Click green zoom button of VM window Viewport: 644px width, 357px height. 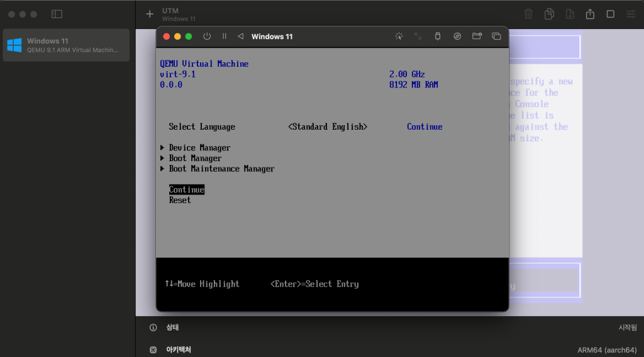(189, 36)
